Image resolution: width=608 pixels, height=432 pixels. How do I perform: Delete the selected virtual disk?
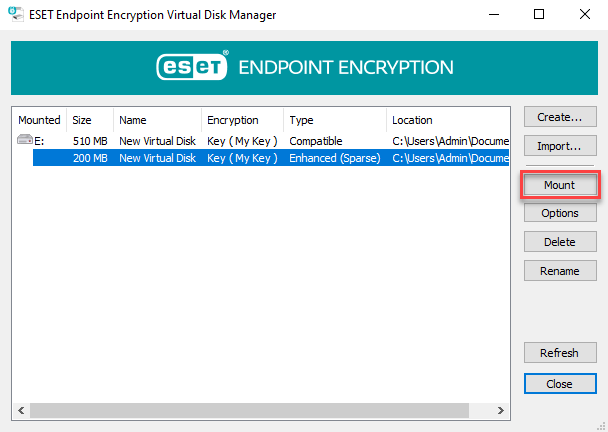pyautogui.click(x=560, y=242)
